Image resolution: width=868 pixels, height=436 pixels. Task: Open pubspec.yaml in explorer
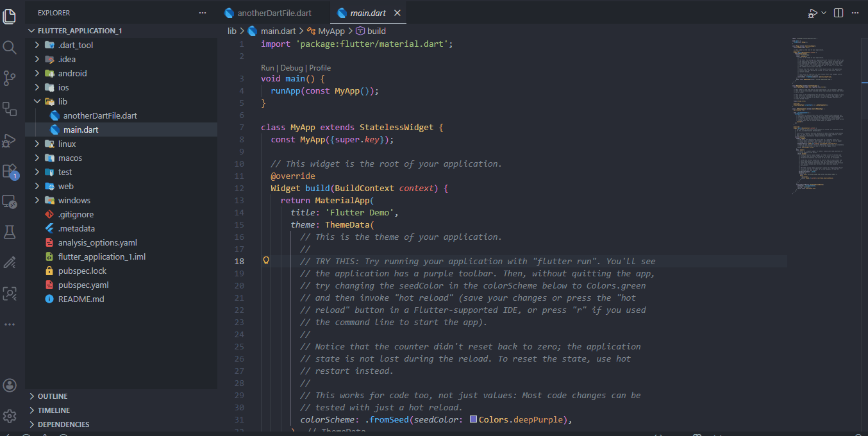coord(121,285)
